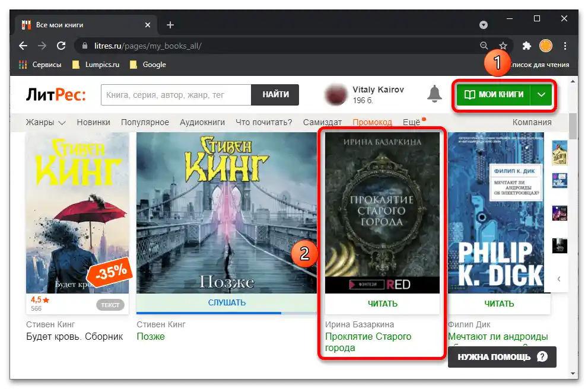Open a new browser tab with plus

pyautogui.click(x=170, y=25)
